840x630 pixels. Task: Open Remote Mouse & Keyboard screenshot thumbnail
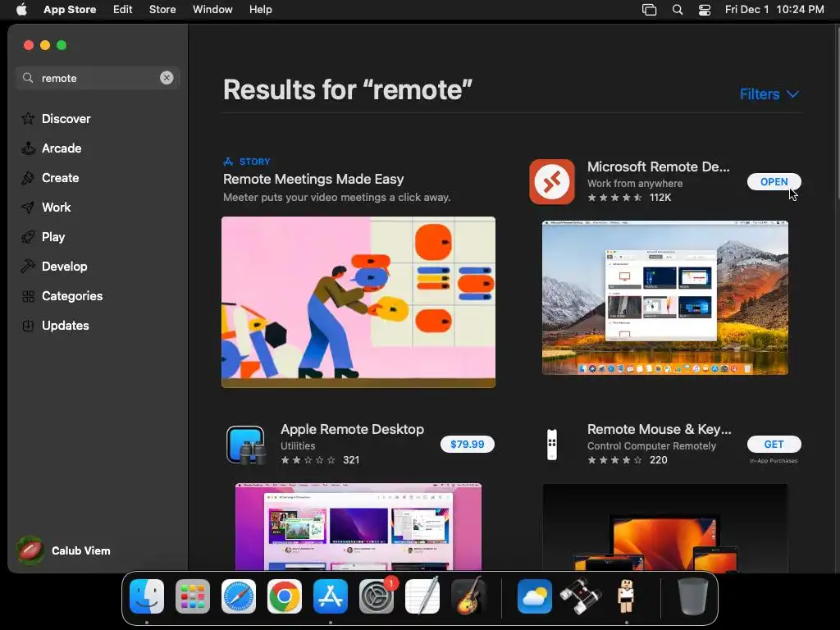[664, 527]
